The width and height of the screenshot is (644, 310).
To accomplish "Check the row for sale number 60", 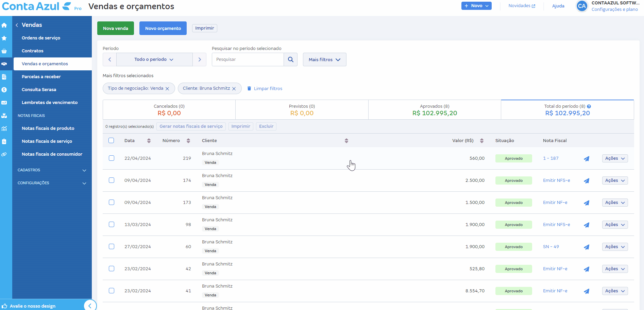I will (112, 246).
